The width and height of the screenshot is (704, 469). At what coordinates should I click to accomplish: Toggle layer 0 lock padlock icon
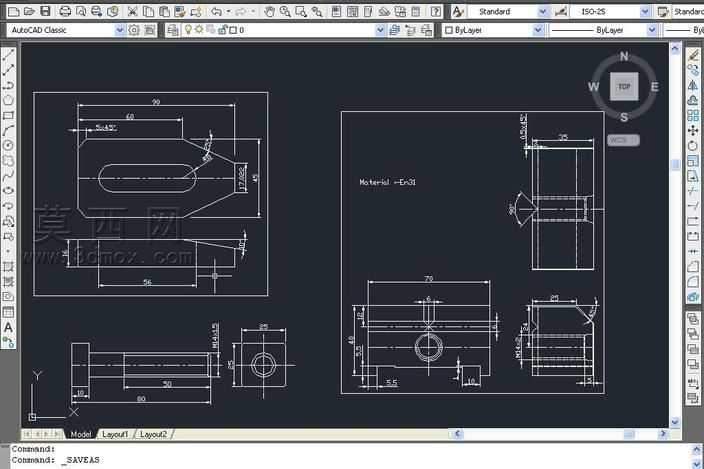222,30
